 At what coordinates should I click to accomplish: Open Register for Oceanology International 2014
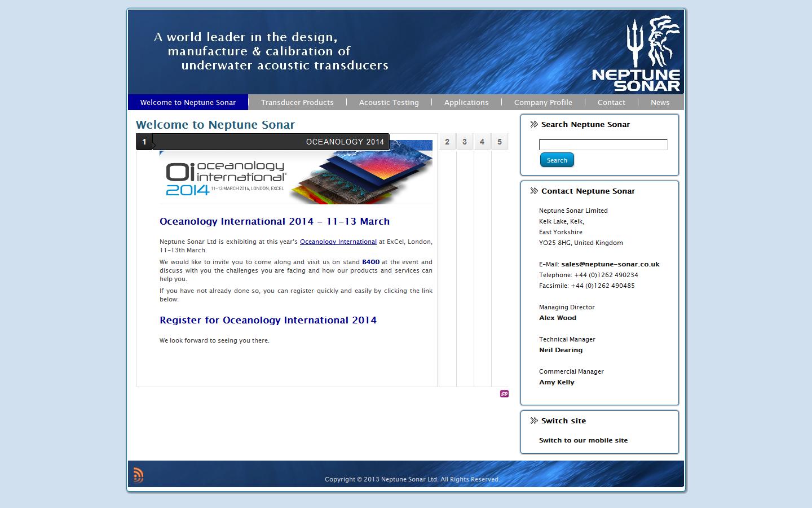click(x=267, y=320)
